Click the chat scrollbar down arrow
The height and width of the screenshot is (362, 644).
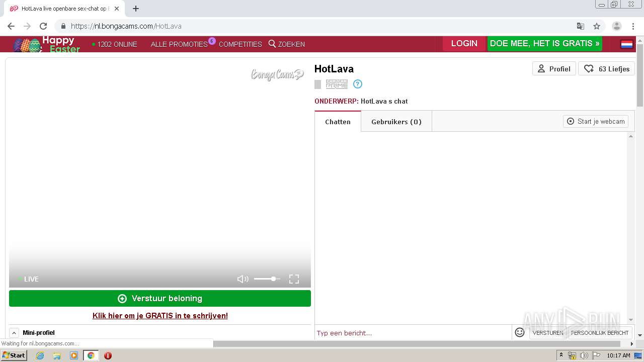point(631,320)
